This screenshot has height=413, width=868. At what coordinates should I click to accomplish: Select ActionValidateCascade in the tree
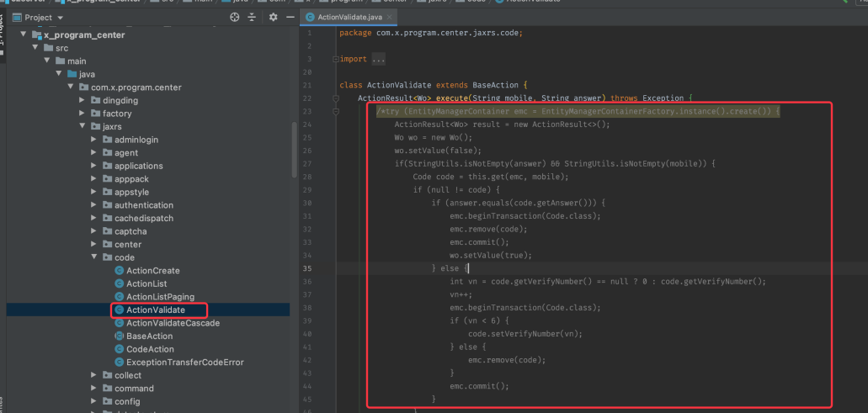173,323
